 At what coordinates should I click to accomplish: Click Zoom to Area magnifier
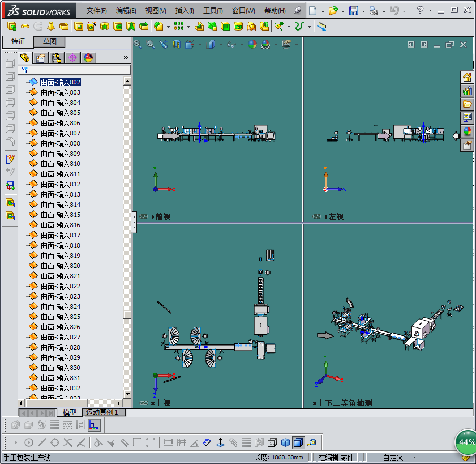point(151,44)
